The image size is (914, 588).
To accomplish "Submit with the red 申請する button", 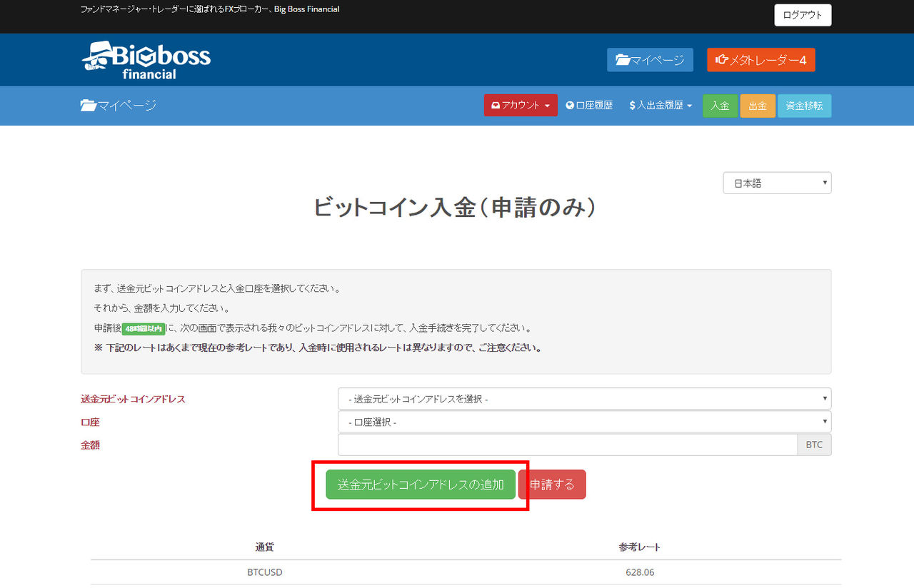I will click(552, 485).
